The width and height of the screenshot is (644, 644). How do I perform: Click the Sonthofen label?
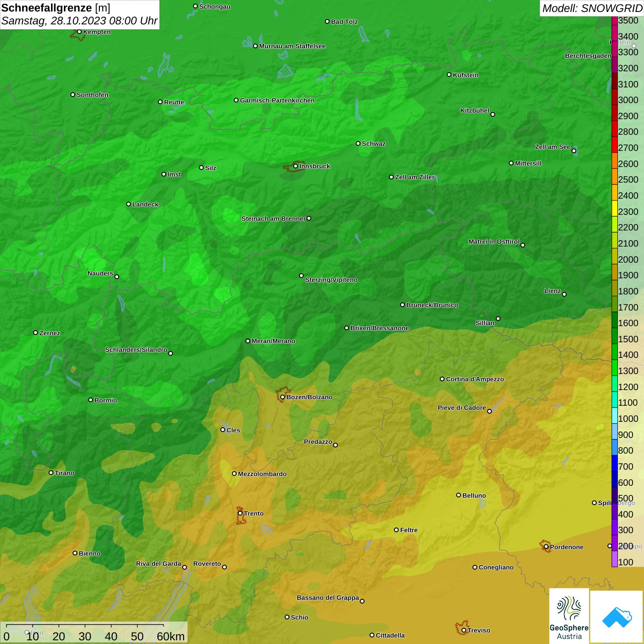coord(92,95)
